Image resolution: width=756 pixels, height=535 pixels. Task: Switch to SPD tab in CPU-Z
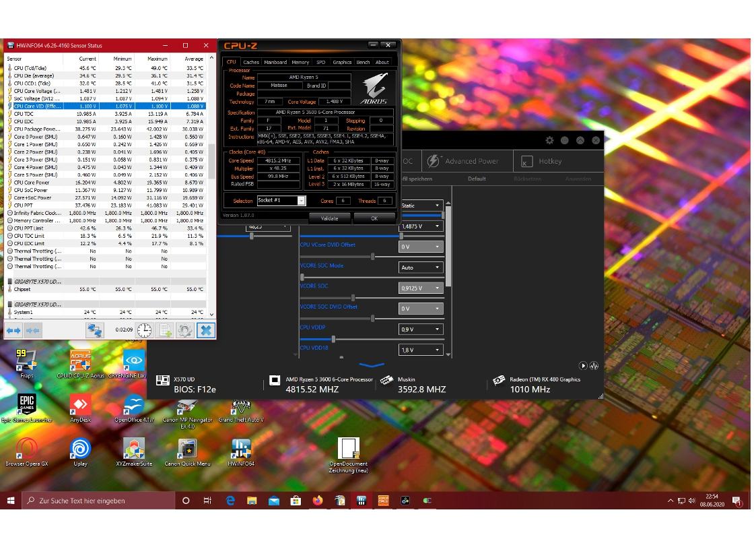tap(321, 62)
